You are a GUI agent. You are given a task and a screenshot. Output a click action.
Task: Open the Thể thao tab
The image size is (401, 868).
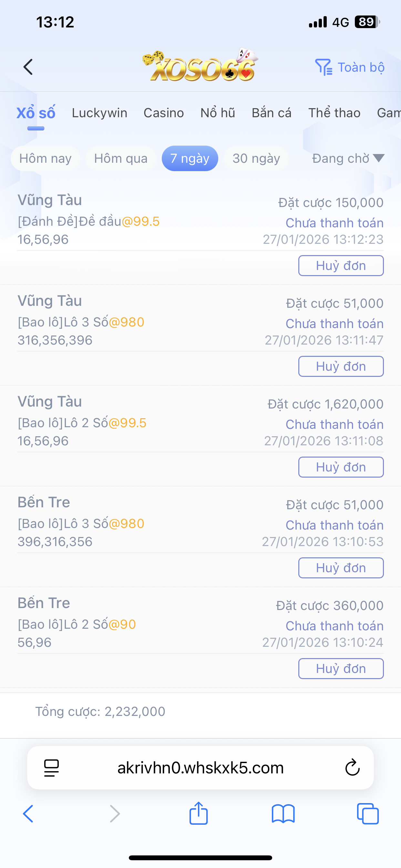(334, 113)
